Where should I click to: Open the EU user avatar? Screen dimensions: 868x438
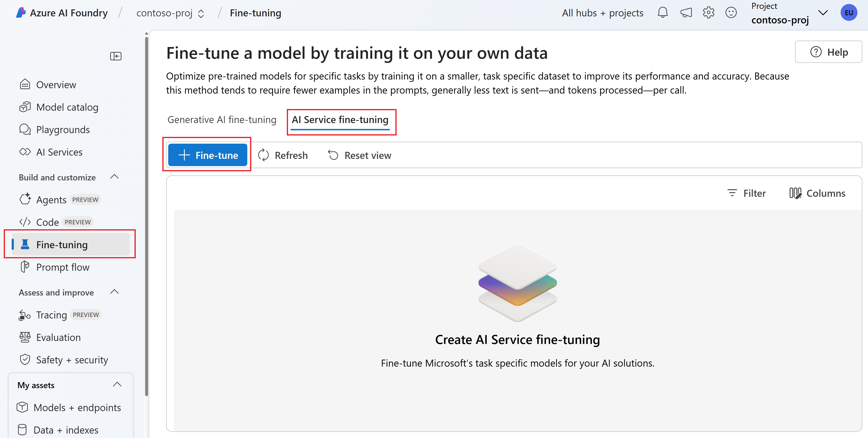[x=848, y=13]
